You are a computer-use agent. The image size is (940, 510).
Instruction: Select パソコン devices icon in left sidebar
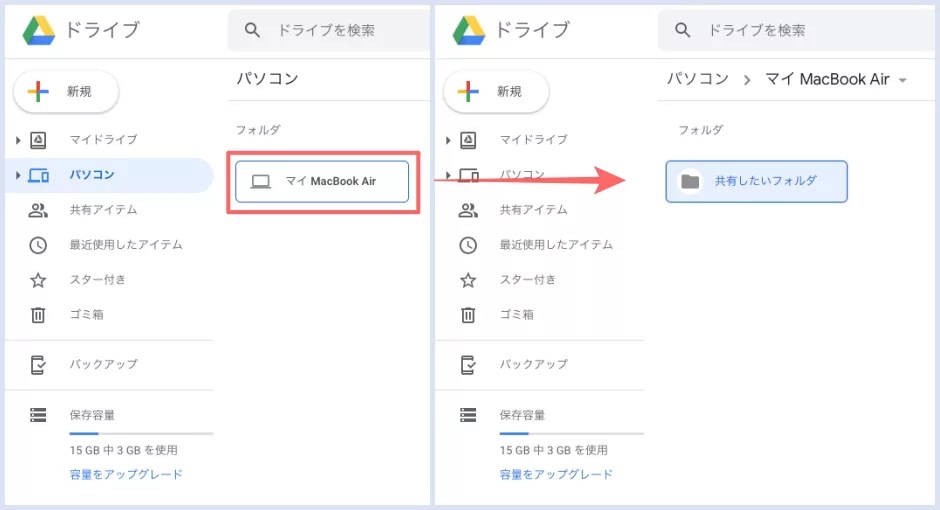(x=38, y=175)
